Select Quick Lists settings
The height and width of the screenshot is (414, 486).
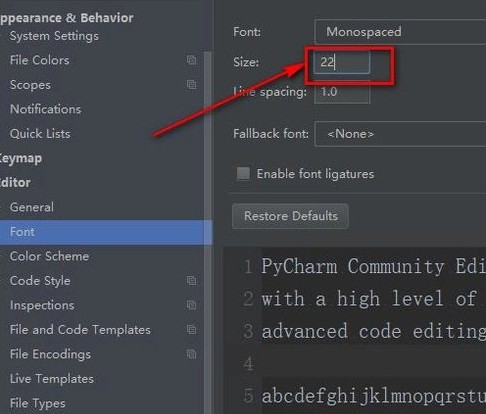40,134
